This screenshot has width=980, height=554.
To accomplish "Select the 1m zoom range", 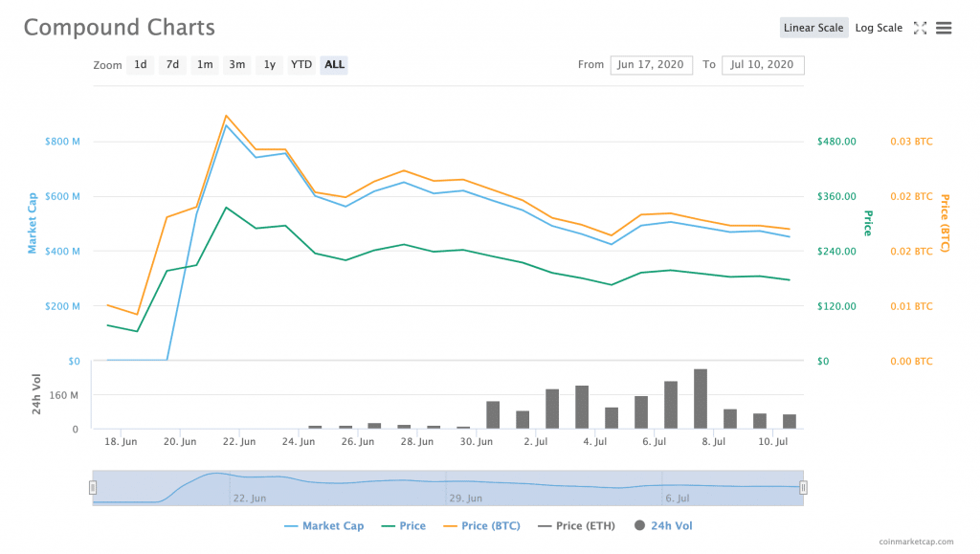I will [x=205, y=65].
